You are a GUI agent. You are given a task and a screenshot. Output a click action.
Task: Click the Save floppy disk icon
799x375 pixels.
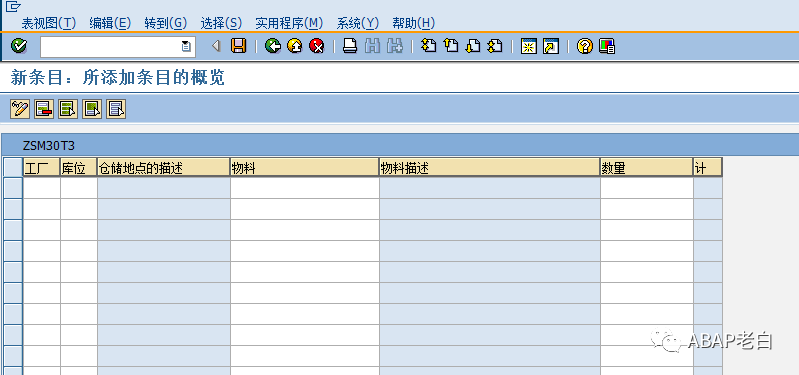(238, 46)
